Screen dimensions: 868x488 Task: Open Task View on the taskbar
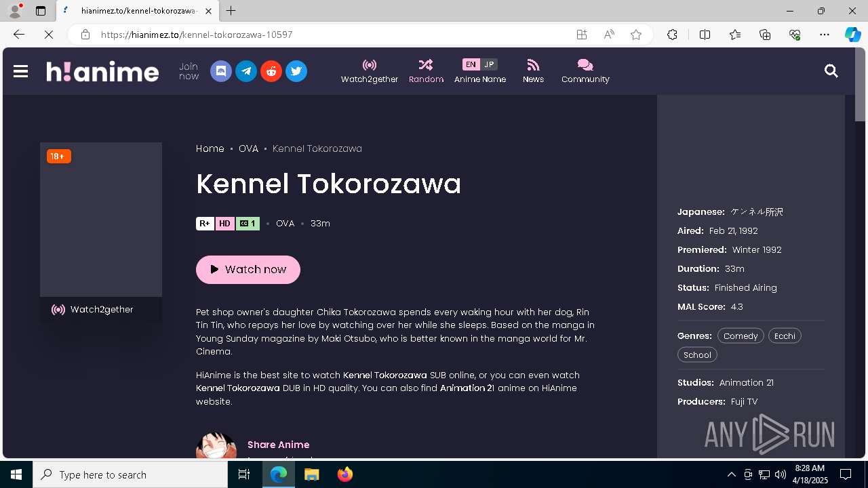[x=244, y=474]
